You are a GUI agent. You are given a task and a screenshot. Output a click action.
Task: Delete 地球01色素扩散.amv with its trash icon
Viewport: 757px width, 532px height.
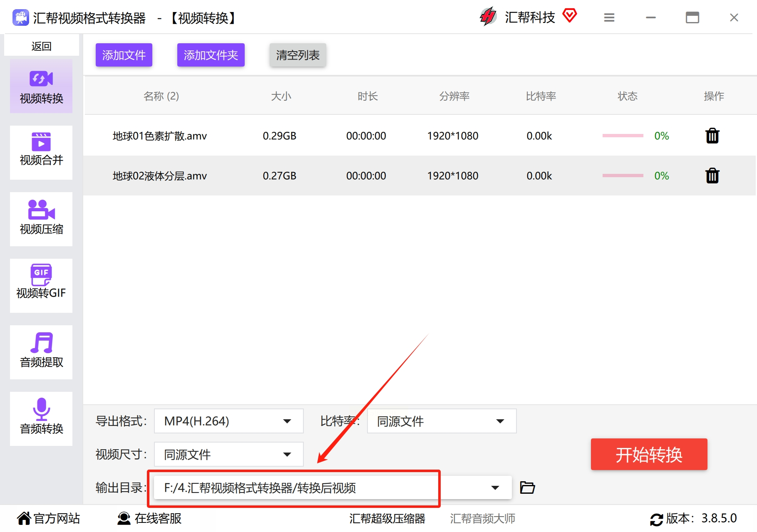click(x=712, y=136)
